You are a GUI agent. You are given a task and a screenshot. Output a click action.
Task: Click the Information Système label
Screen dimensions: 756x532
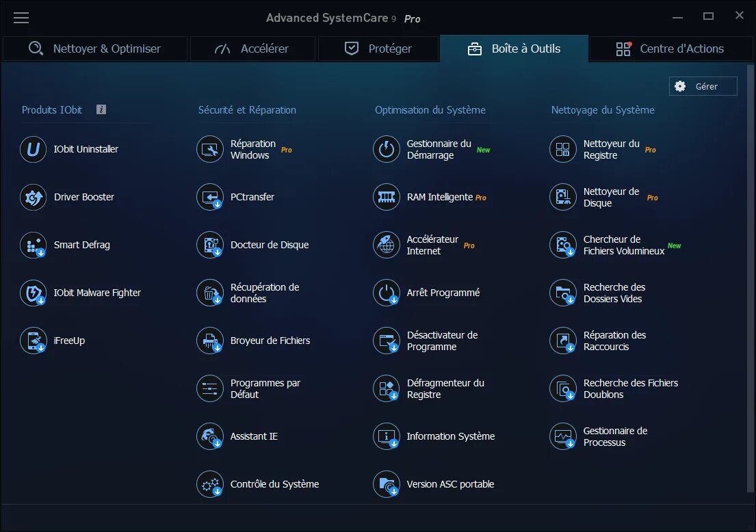pyautogui.click(x=451, y=436)
